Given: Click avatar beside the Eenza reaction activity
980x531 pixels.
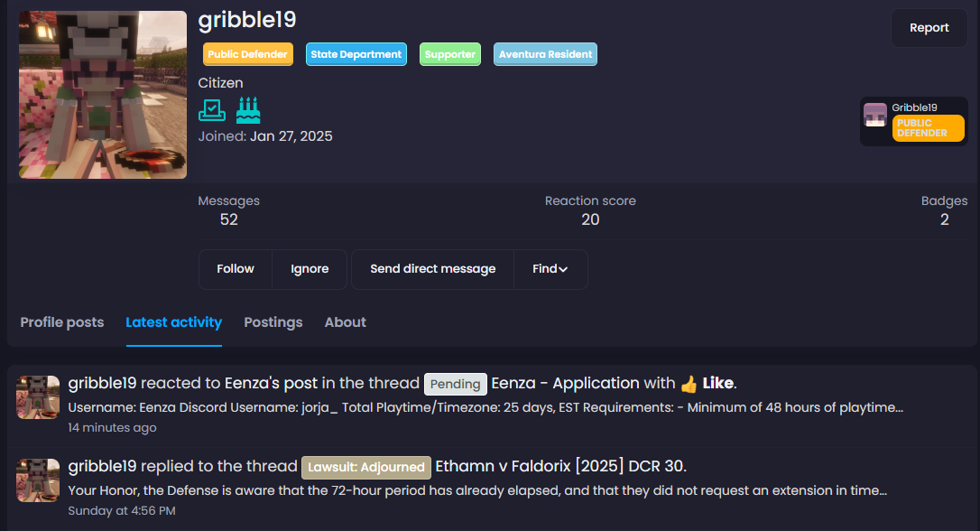Looking at the screenshot, I should click(x=38, y=397).
